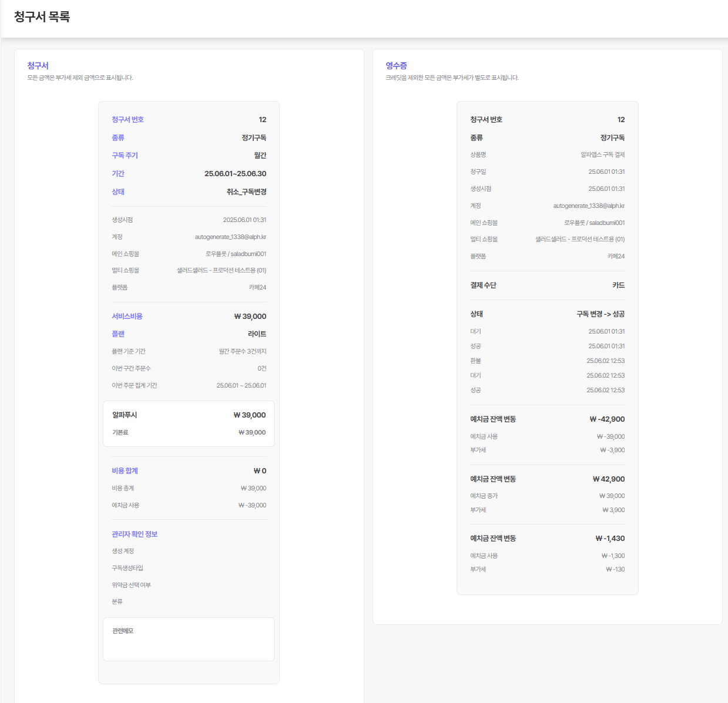The height and width of the screenshot is (703, 728).
Task: Click the ₩ -42,900 deposit change amount
Action: point(607,419)
